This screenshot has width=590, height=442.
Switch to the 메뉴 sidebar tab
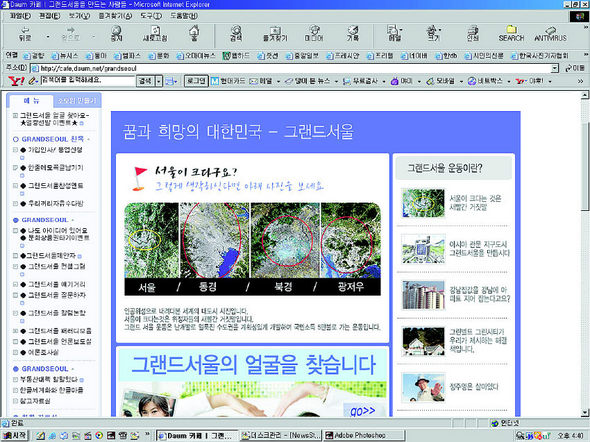point(32,101)
